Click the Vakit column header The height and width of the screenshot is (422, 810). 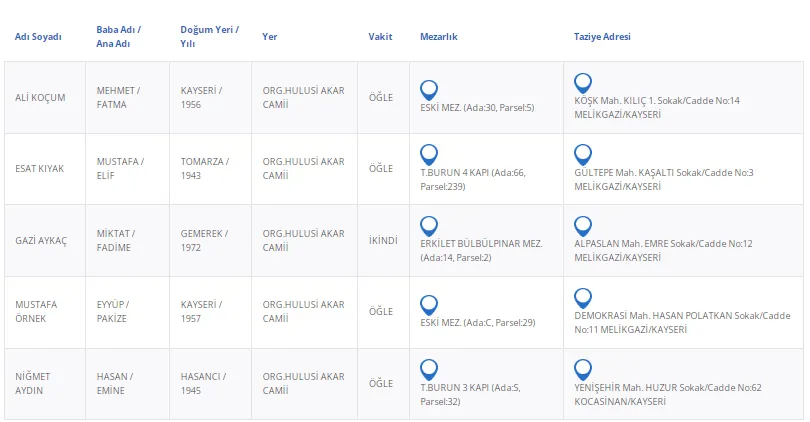pyautogui.click(x=380, y=37)
